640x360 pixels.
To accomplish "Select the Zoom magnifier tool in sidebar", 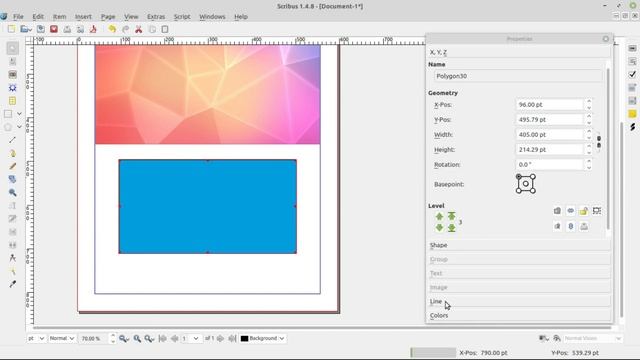I will click(13, 192).
